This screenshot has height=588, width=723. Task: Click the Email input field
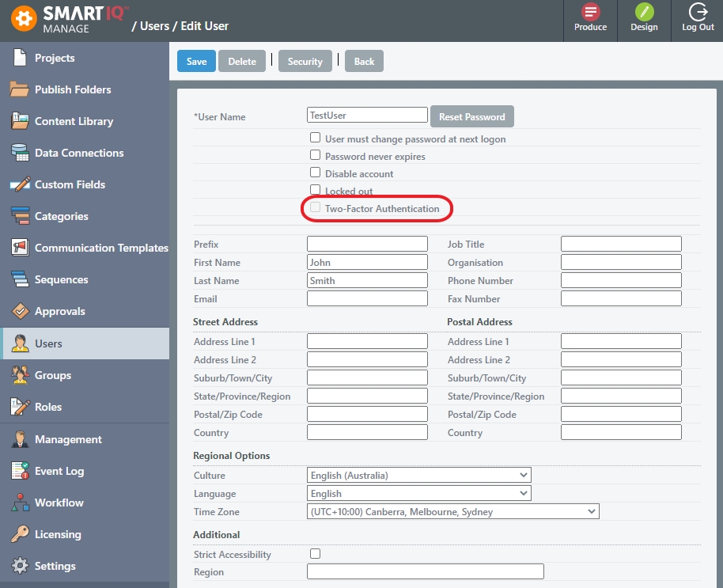point(367,298)
